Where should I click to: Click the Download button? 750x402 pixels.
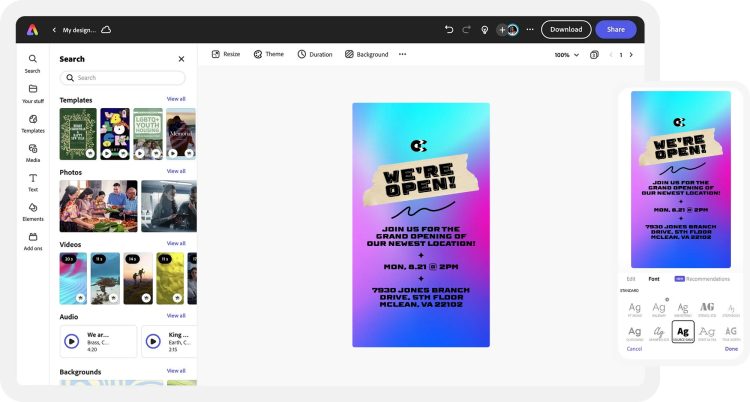tap(566, 30)
